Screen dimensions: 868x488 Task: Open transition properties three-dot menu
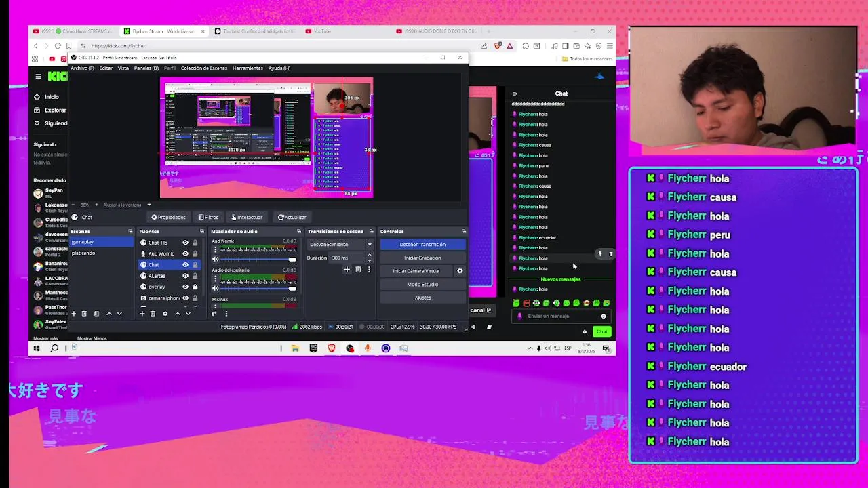coord(369,270)
